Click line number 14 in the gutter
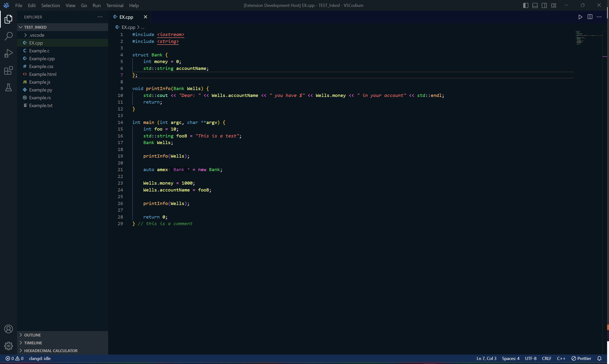Screen dimensions: 609x364 click(120, 122)
